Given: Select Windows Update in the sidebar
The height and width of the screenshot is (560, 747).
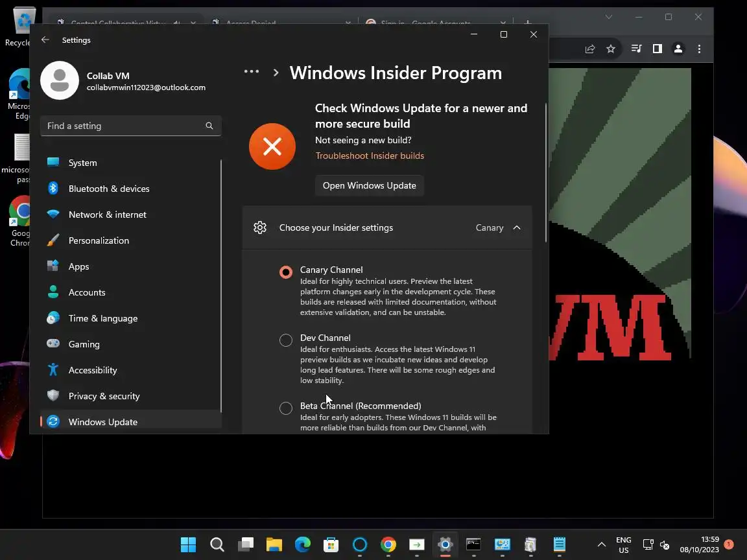Looking at the screenshot, I should click(130, 422).
